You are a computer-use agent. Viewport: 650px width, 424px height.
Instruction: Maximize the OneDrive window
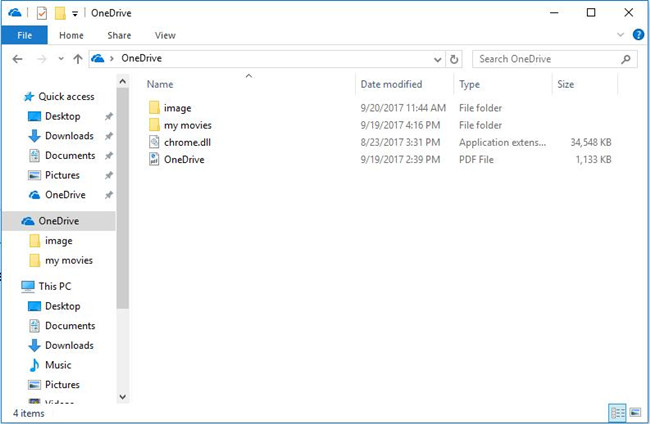coord(591,13)
